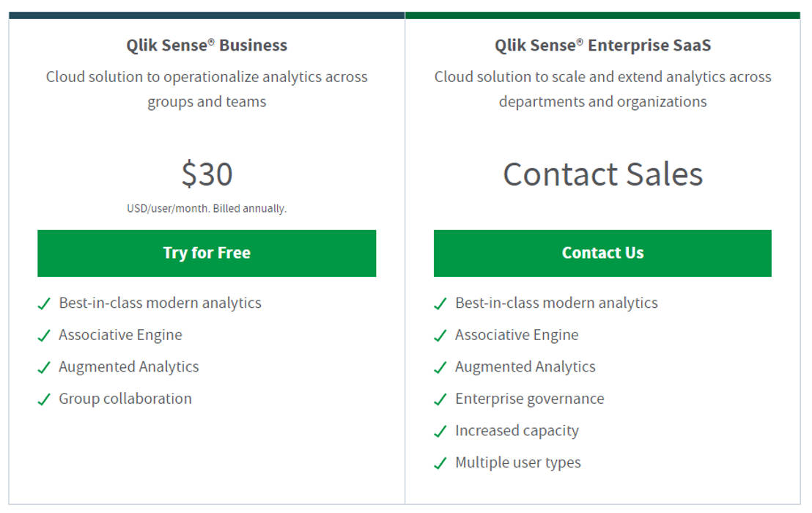Click the Group collaboration feature text
This screenshot has height=513, width=812.
pos(125,399)
